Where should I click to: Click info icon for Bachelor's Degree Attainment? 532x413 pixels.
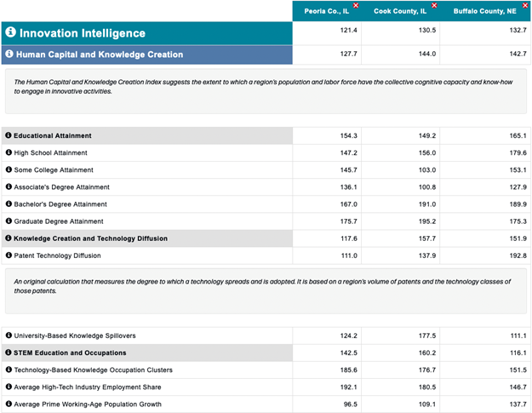pyautogui.click(x=9, y=204)
